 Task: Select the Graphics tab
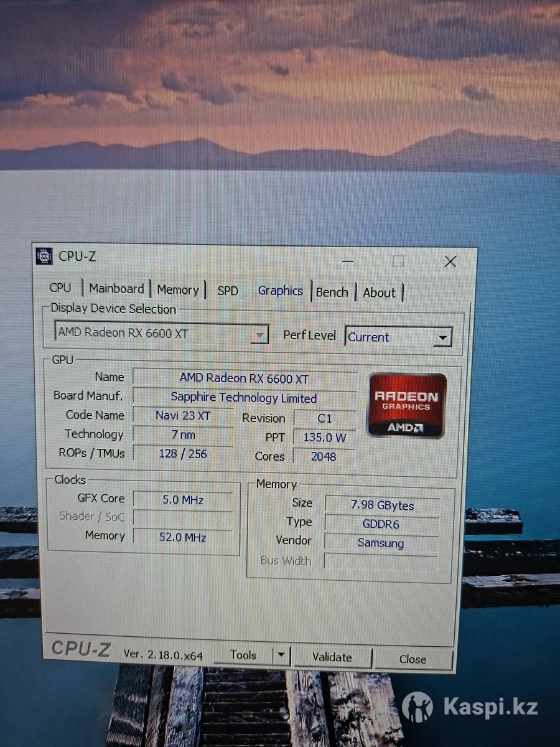click(280, 291)
